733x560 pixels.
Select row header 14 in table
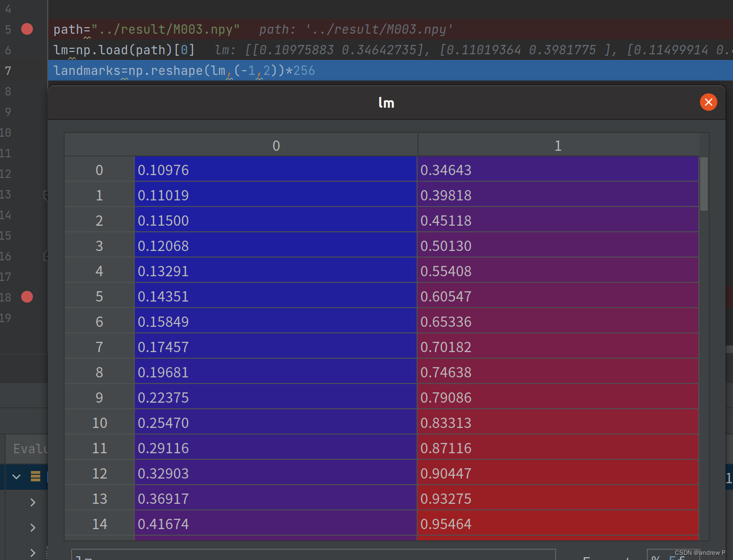coord(99,524)
